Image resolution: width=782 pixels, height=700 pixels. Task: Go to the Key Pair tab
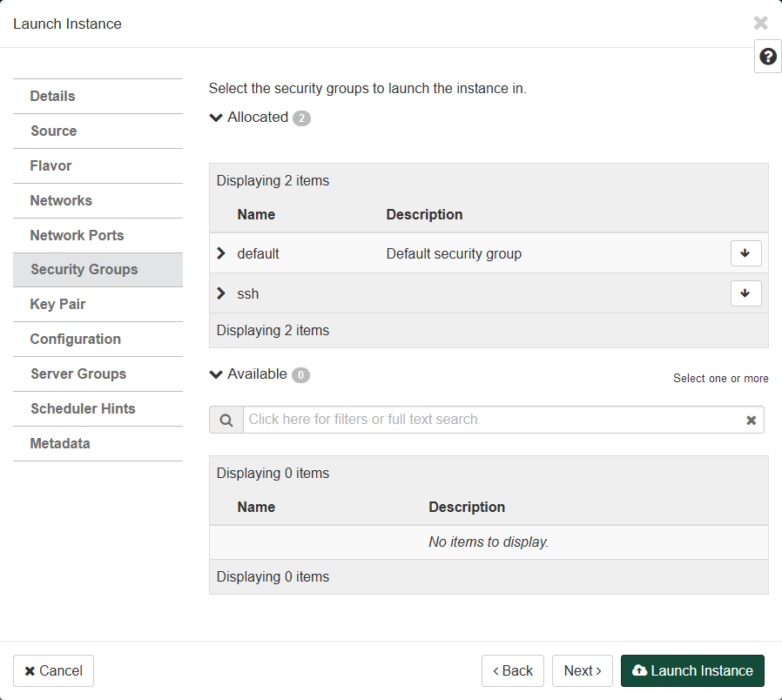coord(58,304)
